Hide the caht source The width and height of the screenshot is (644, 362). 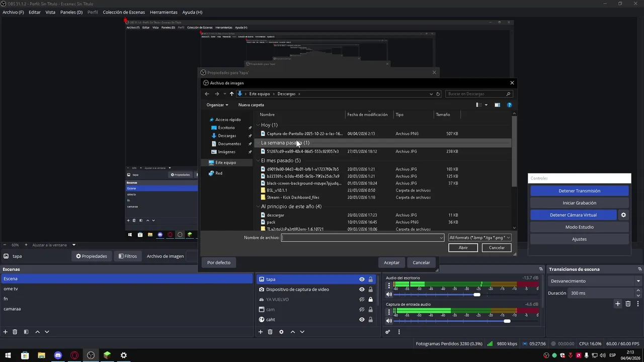362,320
